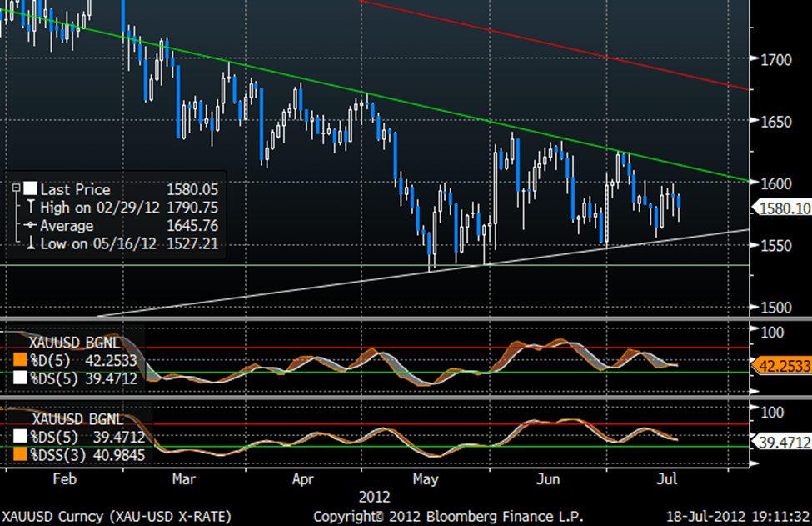Click the low value 1527.21
812x526 pixels.
[192, 243]
